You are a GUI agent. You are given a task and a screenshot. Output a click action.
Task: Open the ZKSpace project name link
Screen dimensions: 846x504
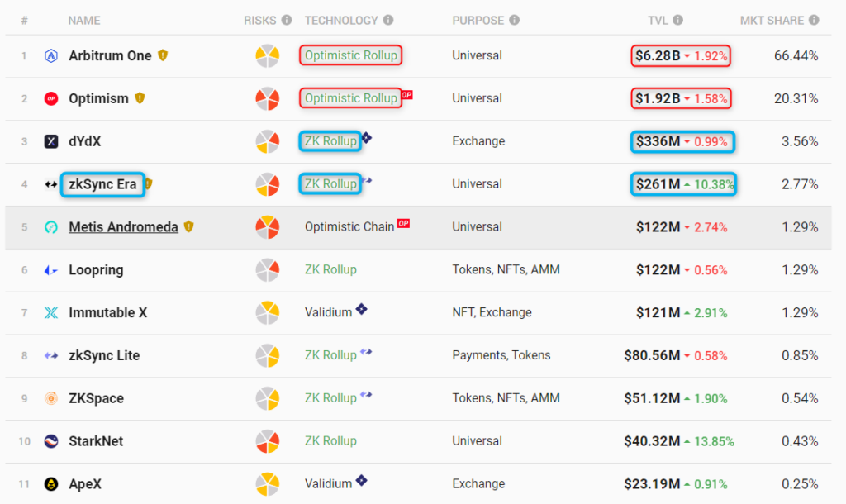(96, 398)
